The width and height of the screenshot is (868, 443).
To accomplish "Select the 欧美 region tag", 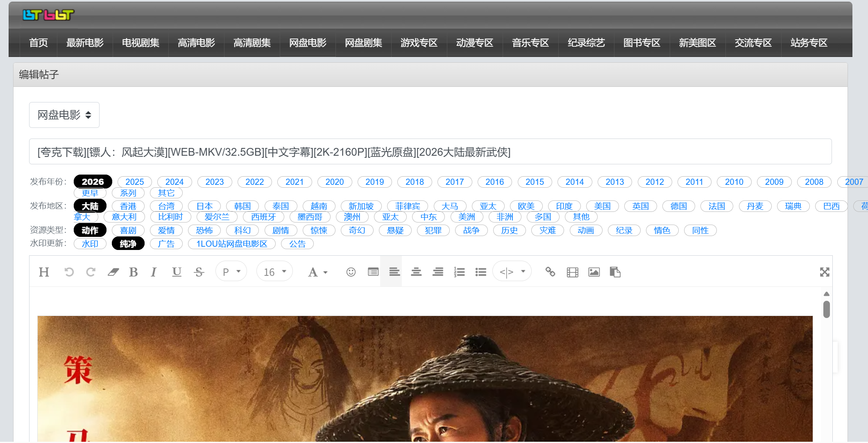I will (526, 206).
